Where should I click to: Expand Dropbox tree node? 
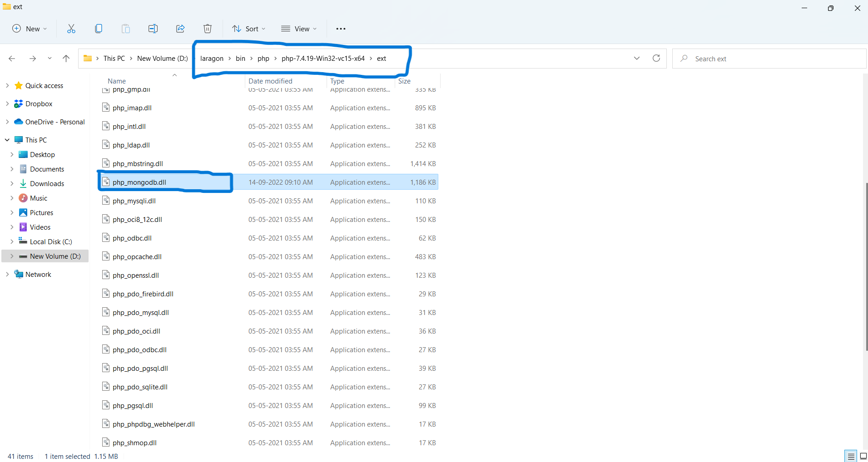pyautogui.click(x=7, y=103)
